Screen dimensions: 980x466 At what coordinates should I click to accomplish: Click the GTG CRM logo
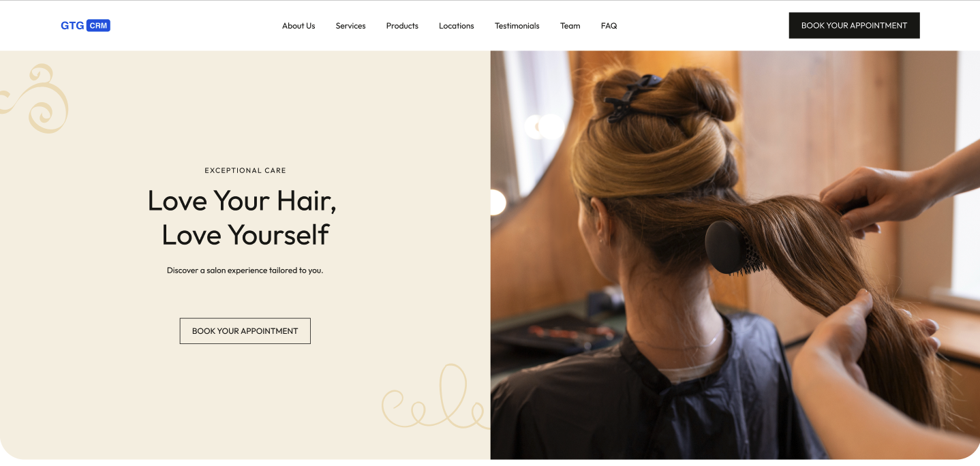point(85,25)
